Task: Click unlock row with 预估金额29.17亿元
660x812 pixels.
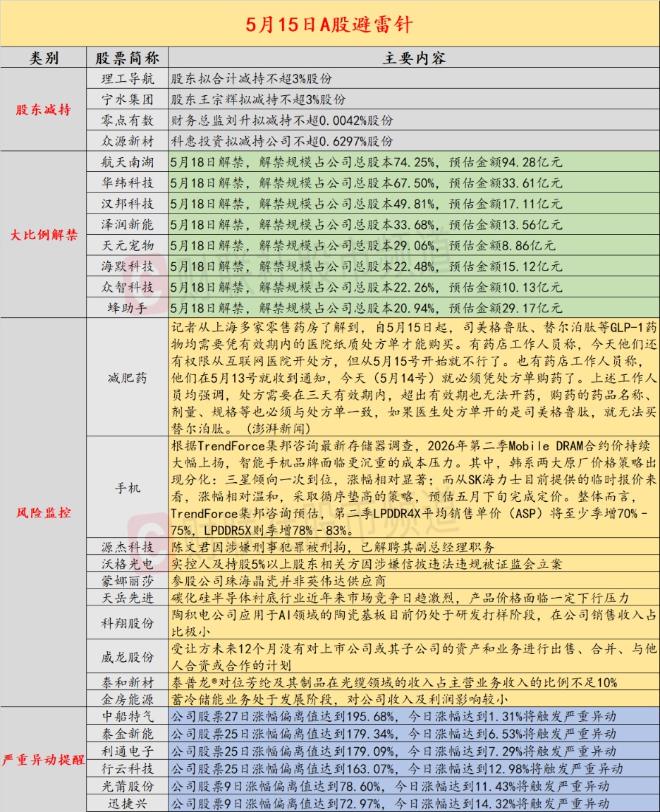Action: 414,307
